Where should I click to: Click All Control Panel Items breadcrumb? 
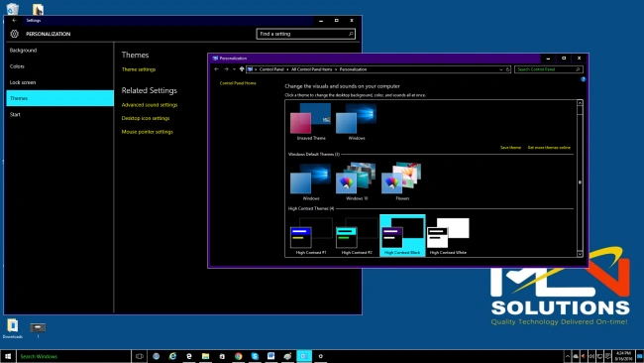(x=311, y=69)
